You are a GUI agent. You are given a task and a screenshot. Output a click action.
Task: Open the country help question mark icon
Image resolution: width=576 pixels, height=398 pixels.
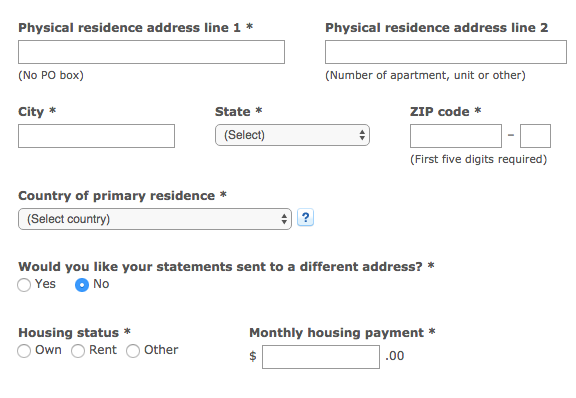[305, 218]
